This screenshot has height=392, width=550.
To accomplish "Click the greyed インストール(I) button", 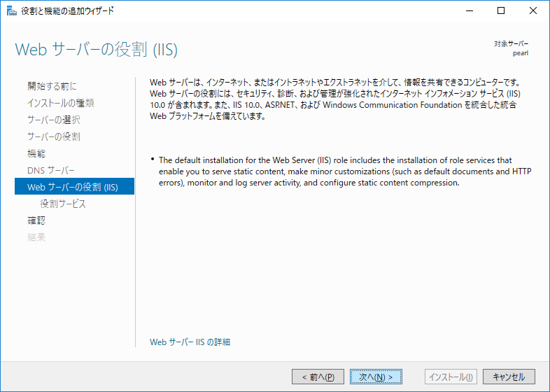I will tap(451, 377).
